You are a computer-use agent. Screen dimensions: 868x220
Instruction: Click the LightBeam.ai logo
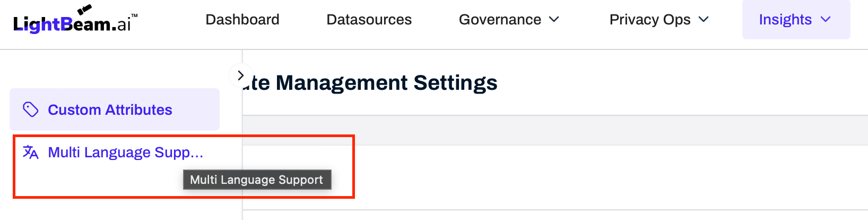coord(73,23)
